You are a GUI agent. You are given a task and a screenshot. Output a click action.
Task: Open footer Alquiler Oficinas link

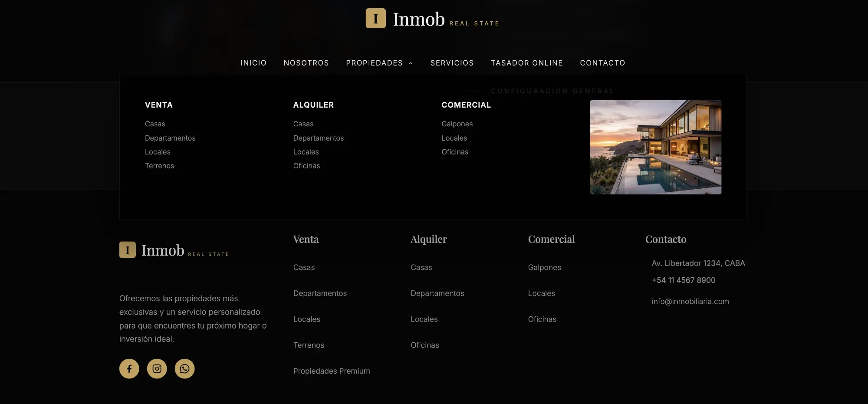[425, 345]
